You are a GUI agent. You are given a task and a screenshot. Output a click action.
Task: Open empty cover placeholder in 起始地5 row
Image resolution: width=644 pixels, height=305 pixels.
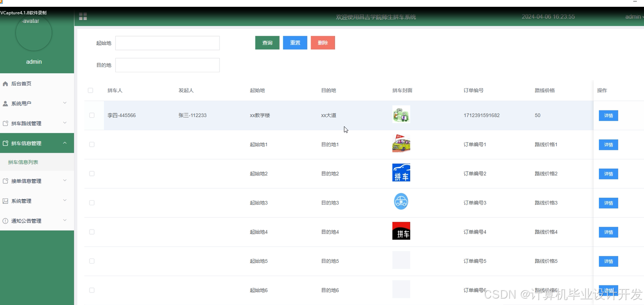401,260
